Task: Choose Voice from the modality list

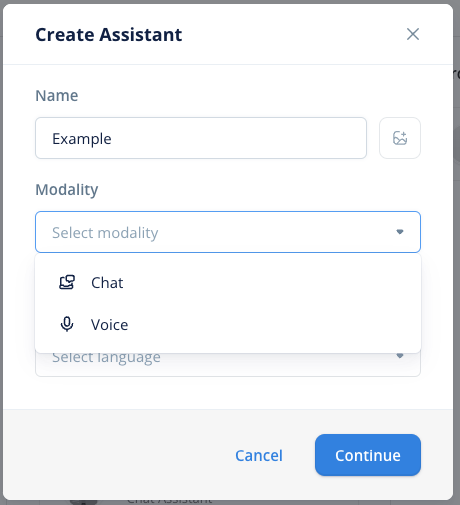Action: tap(228, 324)
